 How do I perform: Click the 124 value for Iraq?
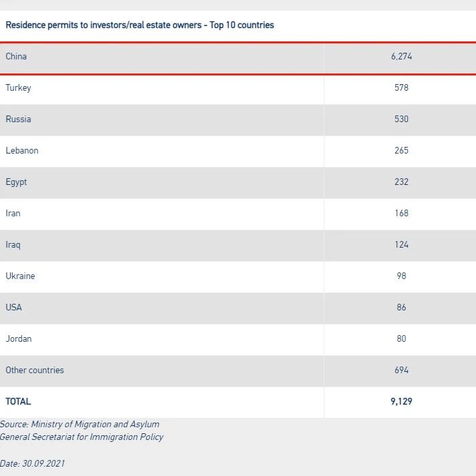pyautogui.click(x=401, y=245)
